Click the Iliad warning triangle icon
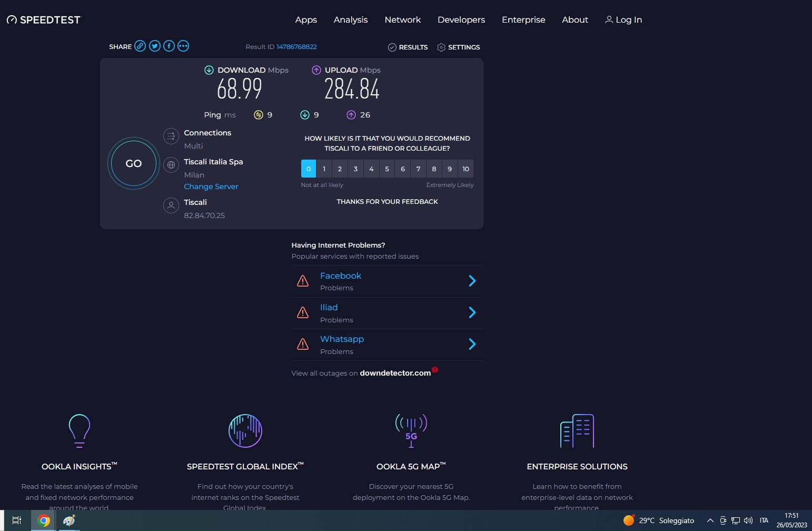This screenshot has width=812, height=531. 303,313
